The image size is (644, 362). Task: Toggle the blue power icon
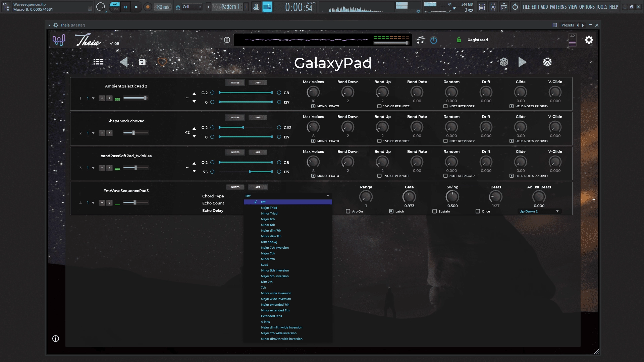pyautogui.click(x=434, y=40)
